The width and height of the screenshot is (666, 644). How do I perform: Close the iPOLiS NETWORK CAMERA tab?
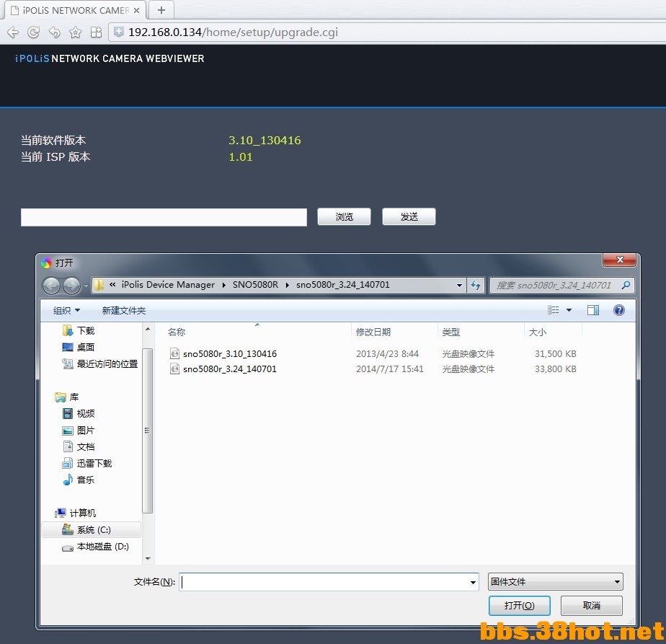pyautogui.click(x=137, y=10)
